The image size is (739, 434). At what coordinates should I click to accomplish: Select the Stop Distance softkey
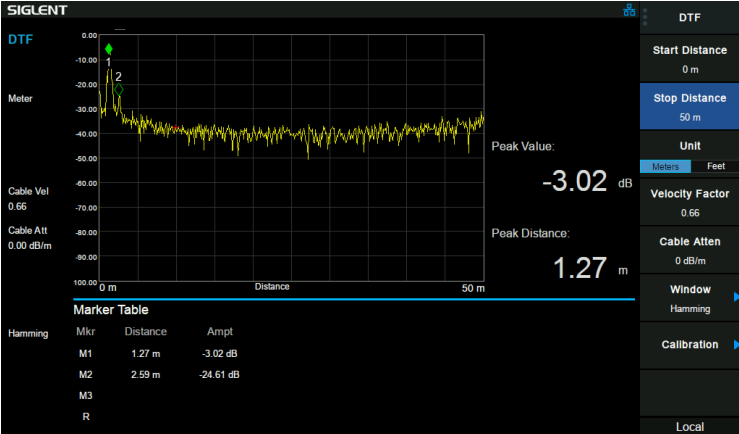click(x=690, y=106)
